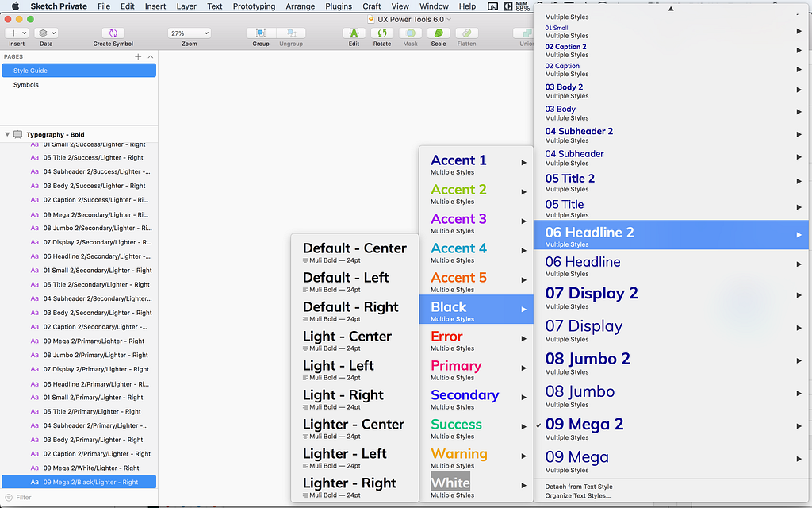Click Organize Text Styles option
The image size is (812, 508).
577,496
